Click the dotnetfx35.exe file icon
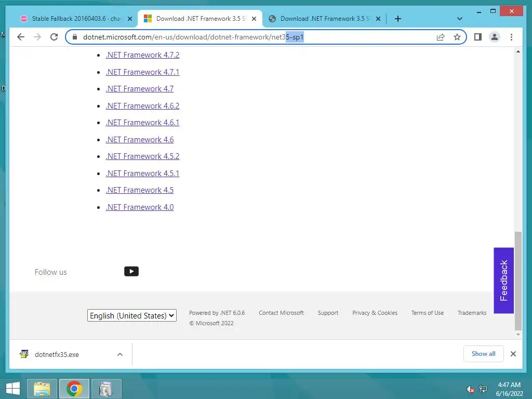 pyautogui.click(x=24, y=354)
